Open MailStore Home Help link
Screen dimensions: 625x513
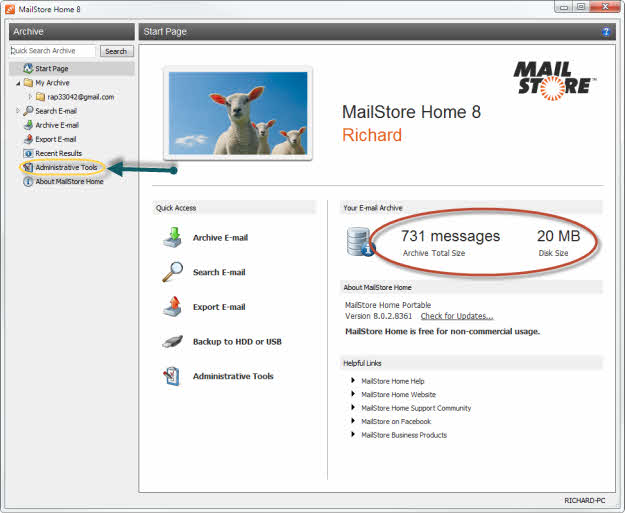[x=393, y=381]
